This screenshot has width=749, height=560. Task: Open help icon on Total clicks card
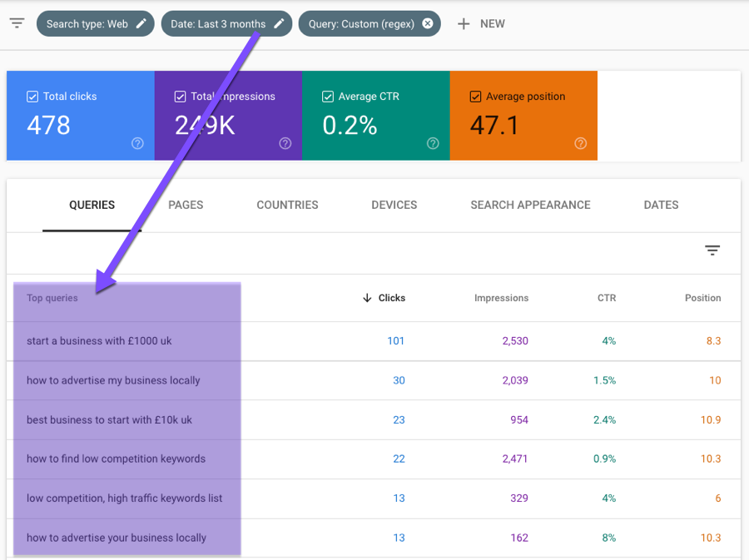[137, 143]
